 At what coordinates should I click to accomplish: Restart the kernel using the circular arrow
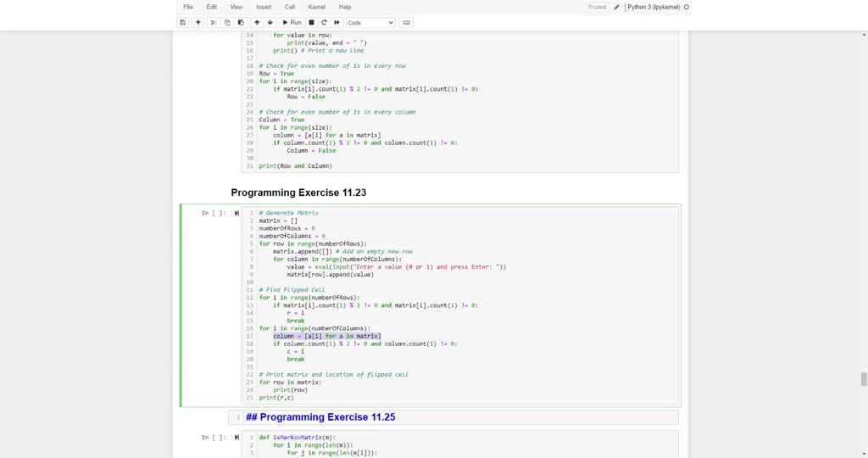(325, 23)
